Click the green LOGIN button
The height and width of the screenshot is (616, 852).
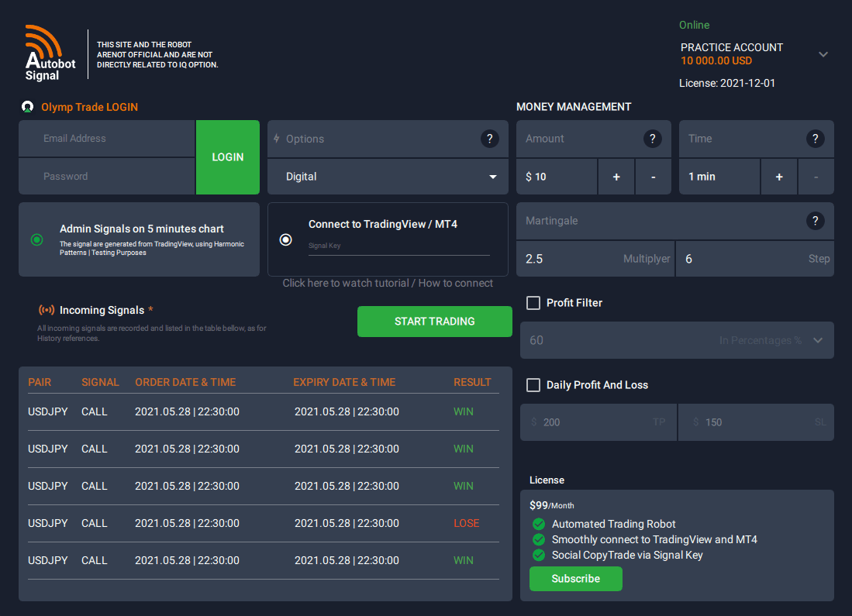click(x=228, y=157)
